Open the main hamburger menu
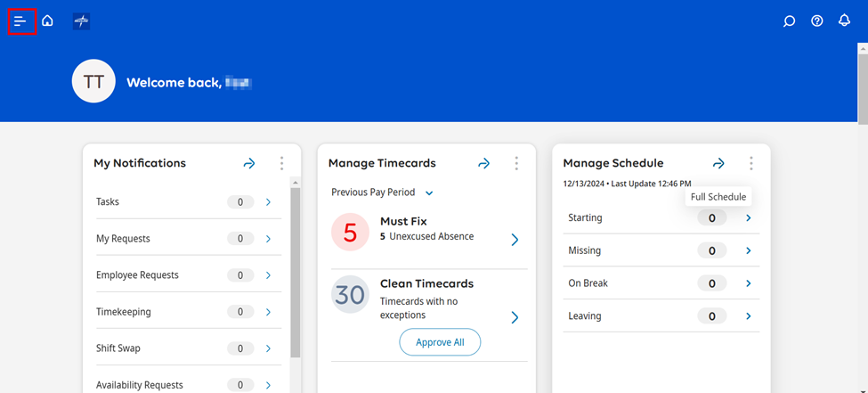This screenshot has height=393, width=868. pyautogui.click(x=20, y=20)
